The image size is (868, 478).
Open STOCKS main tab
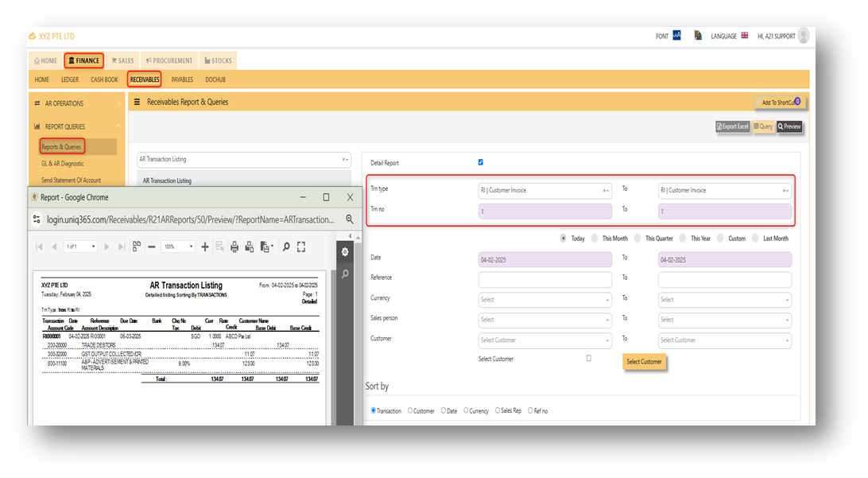click(x=218, y=60)
